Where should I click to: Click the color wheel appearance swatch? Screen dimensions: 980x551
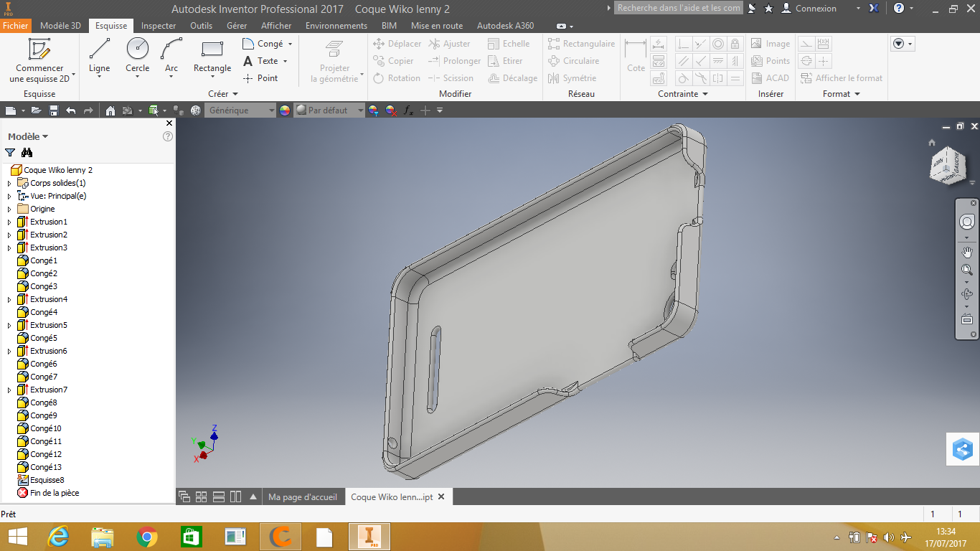[285, 110]
